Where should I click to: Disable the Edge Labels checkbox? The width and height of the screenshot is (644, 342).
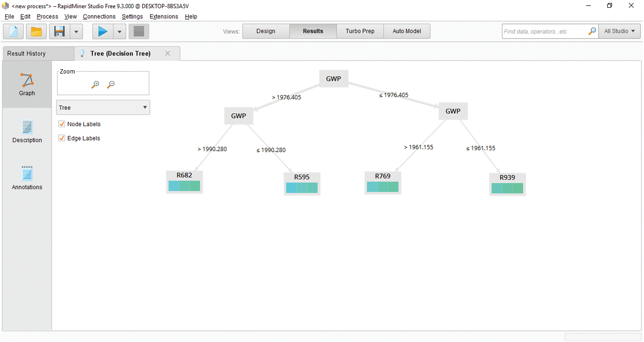click(62, 138)
